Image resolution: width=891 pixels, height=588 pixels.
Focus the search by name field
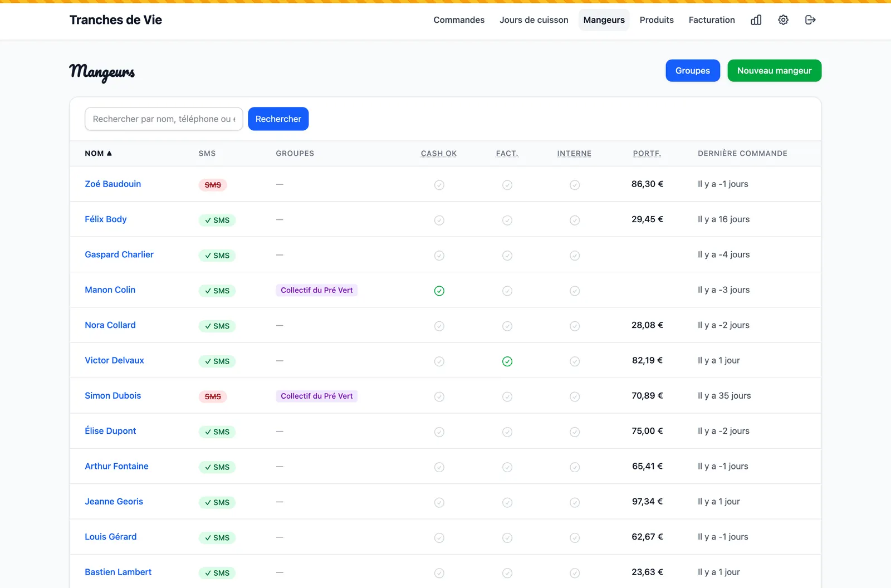164,119
